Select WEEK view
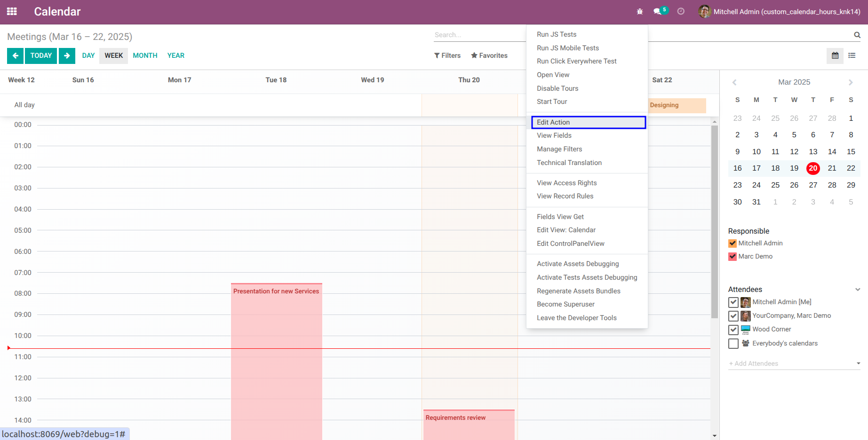Image resolution: width=868 pixels, height=440 pixels. coord(114,55)
